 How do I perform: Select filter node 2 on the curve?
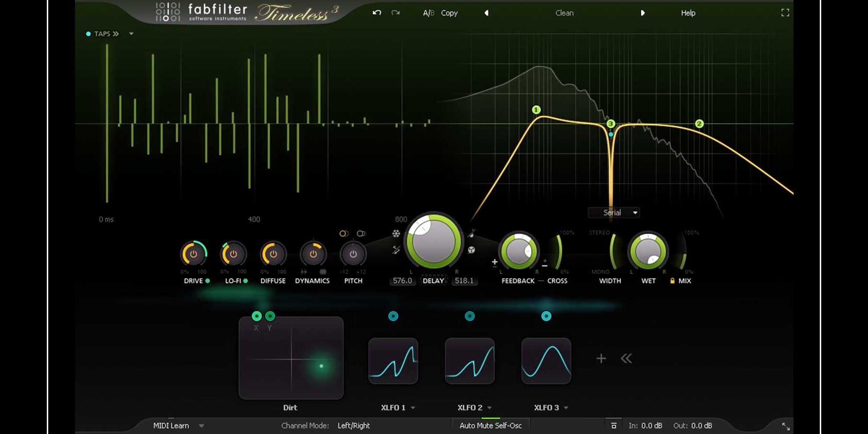tap(699, 124)
